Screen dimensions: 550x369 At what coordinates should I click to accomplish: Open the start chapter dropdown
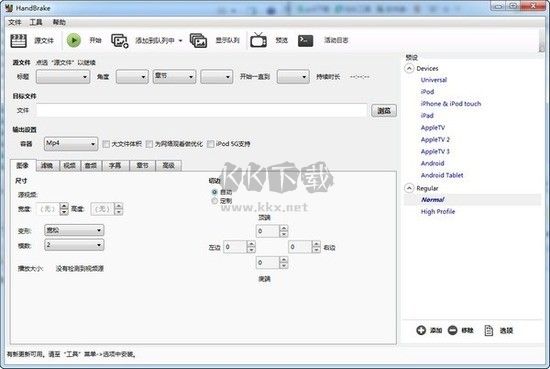(217, 76)
